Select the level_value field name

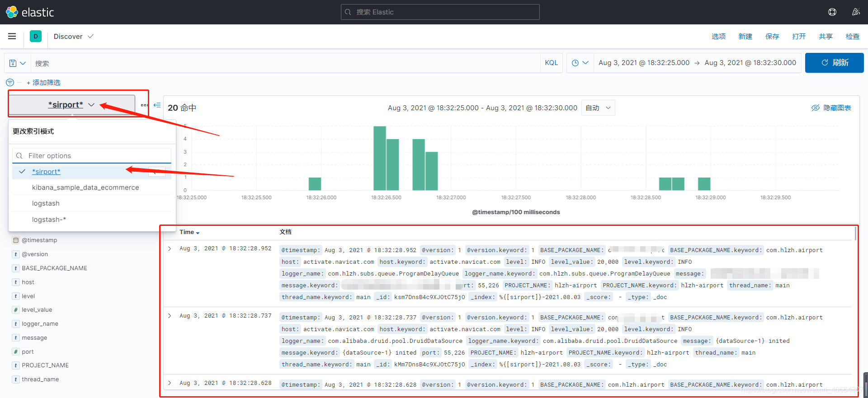(x=37, y=310)
